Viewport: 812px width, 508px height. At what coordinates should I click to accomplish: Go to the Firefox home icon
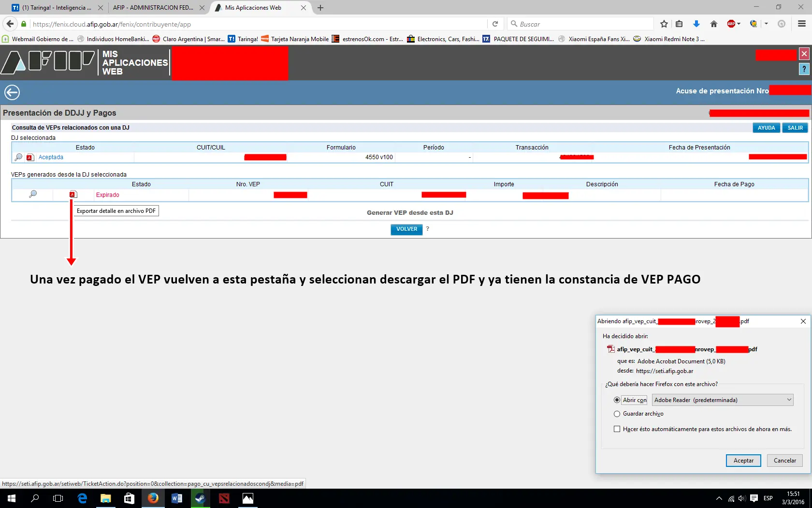714,24
